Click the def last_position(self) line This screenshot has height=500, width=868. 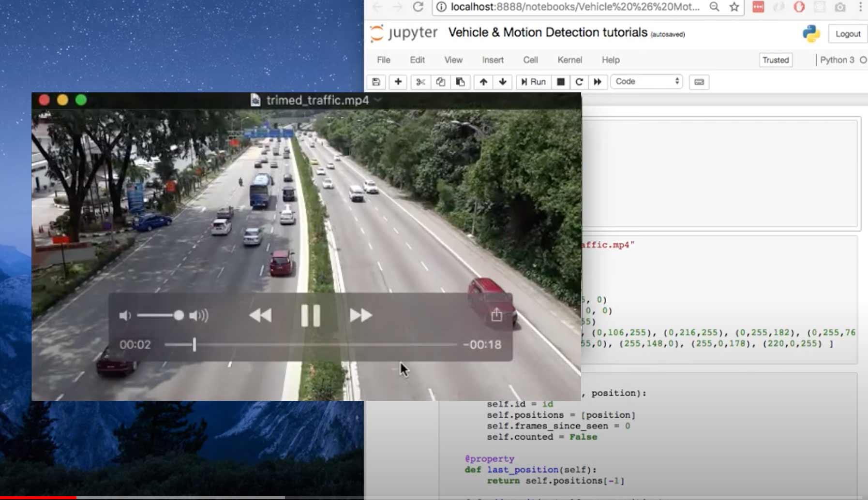click(x=531, y=470)
